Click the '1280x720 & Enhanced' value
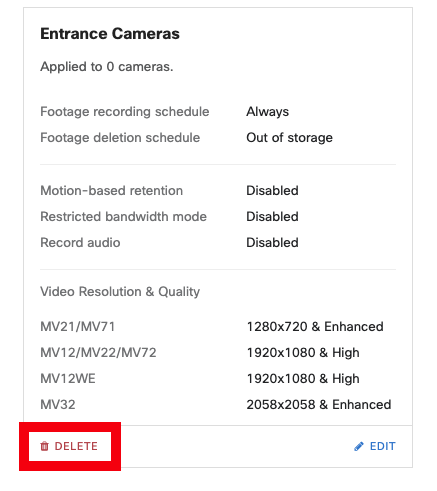Image resolution: width=437 pixels, height=491 pixels. 315,327
